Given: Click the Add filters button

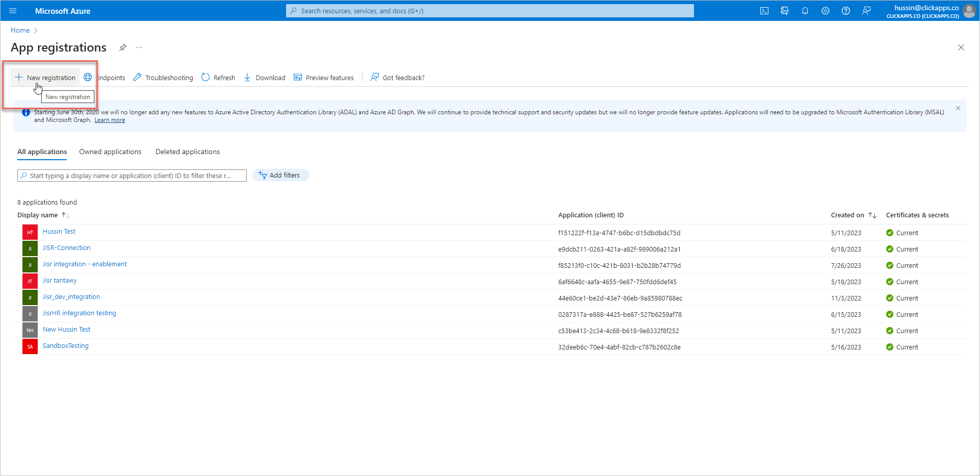Looking at the screenshot, I should 280,176.
